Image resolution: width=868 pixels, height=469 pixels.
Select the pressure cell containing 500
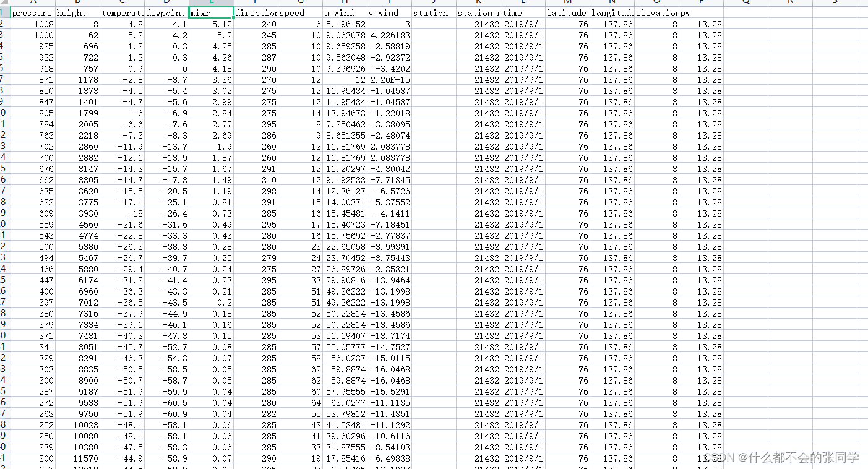(x=33, y=247)
